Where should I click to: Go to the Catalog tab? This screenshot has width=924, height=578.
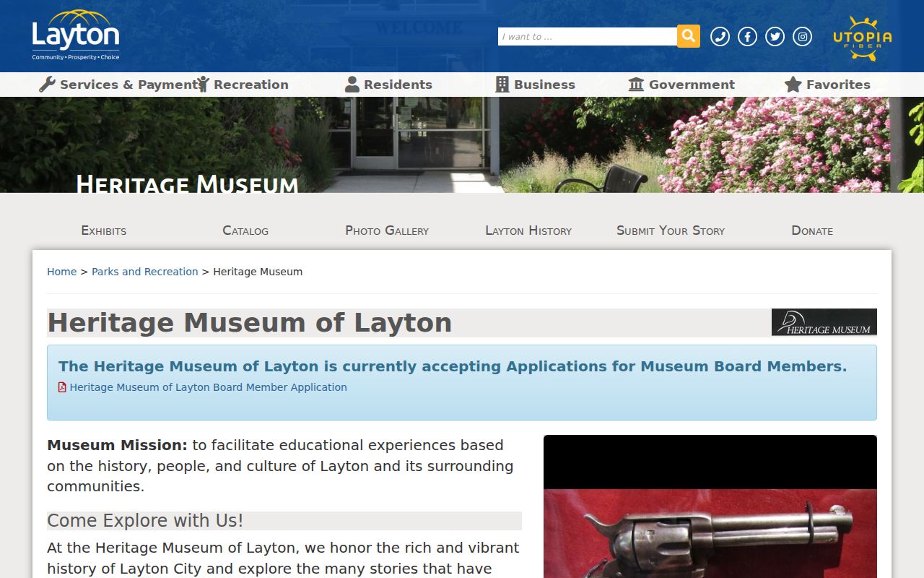coord(245,230)
